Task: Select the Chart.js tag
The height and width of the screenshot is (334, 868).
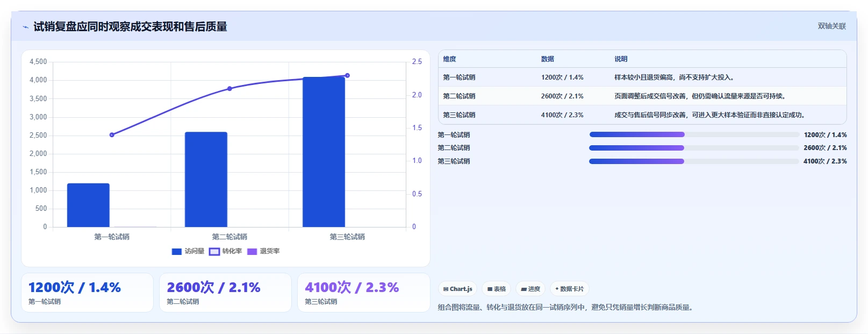Action: click(457, 289)
